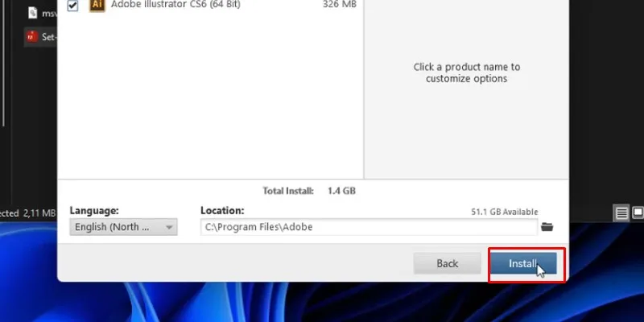Select the msv file icon in Explorer
This screenshot has height=322, width=644.
pos(33,13)
